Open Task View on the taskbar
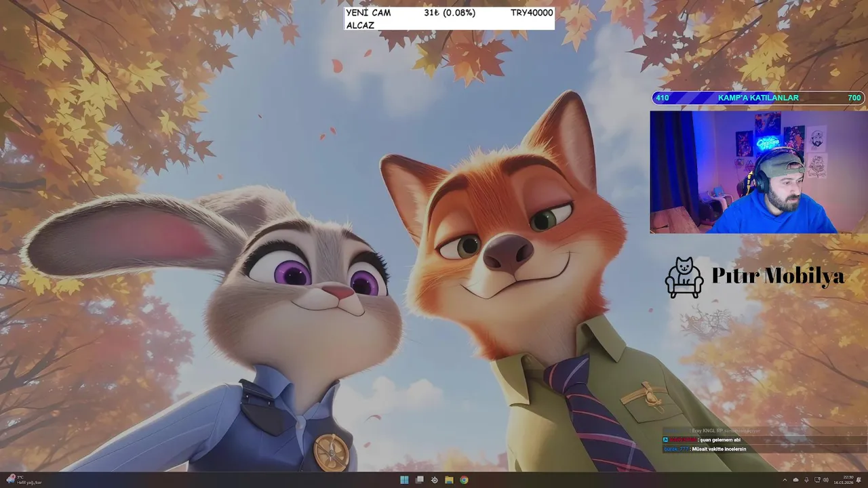The height and width of the screenshot is (488, 868). click(x=420, y=480)
